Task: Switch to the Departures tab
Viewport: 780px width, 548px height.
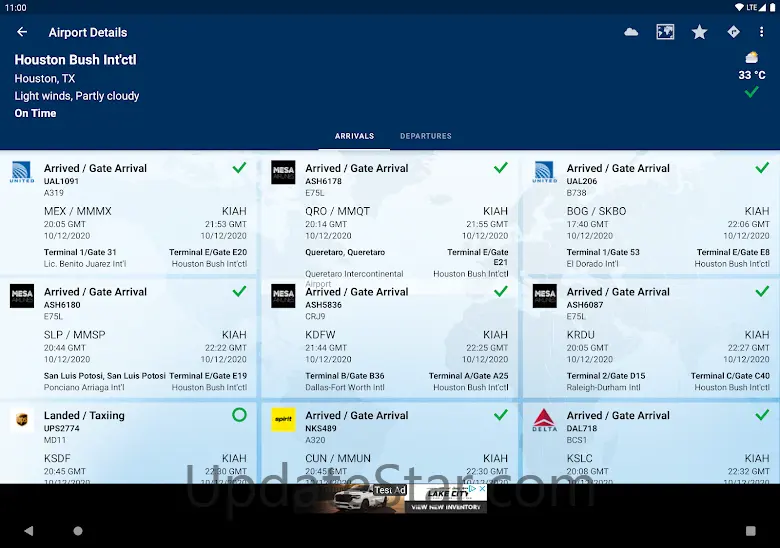Action: click(426, 136)
